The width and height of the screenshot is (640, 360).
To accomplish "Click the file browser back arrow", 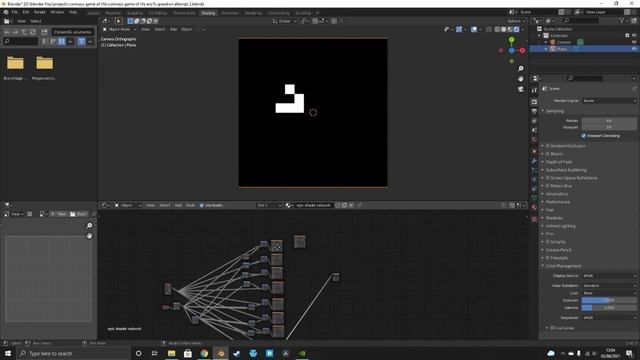I will click(x=7, y=32).
